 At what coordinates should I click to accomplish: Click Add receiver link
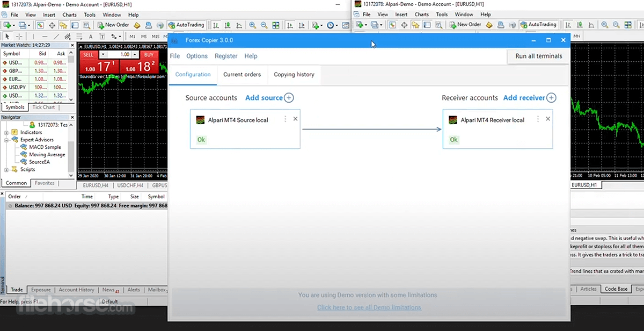(x=530, y=98)
